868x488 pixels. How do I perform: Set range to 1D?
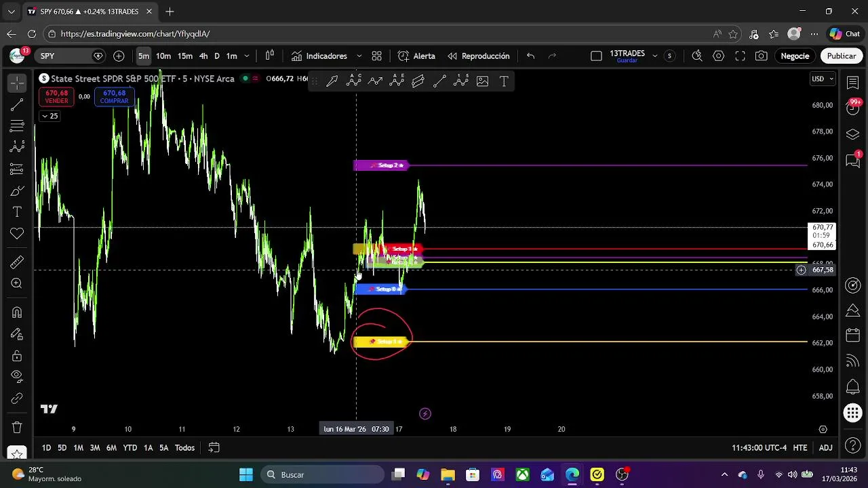click(46, 447)
